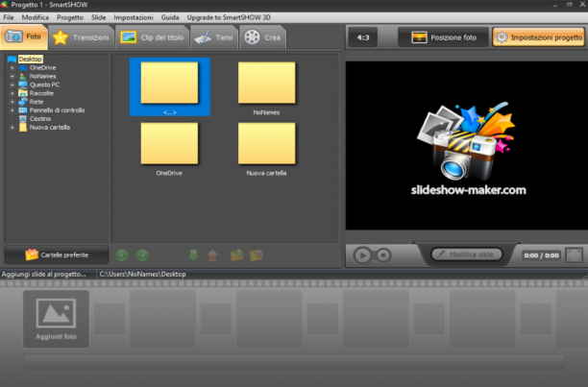This screenshot has height=387, width=588.
Task: Open the Impostazioni menu
Action: (134, 17)
